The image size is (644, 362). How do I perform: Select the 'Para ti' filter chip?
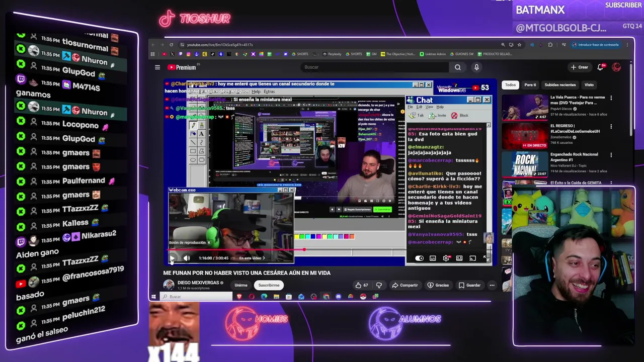point(530,85)
